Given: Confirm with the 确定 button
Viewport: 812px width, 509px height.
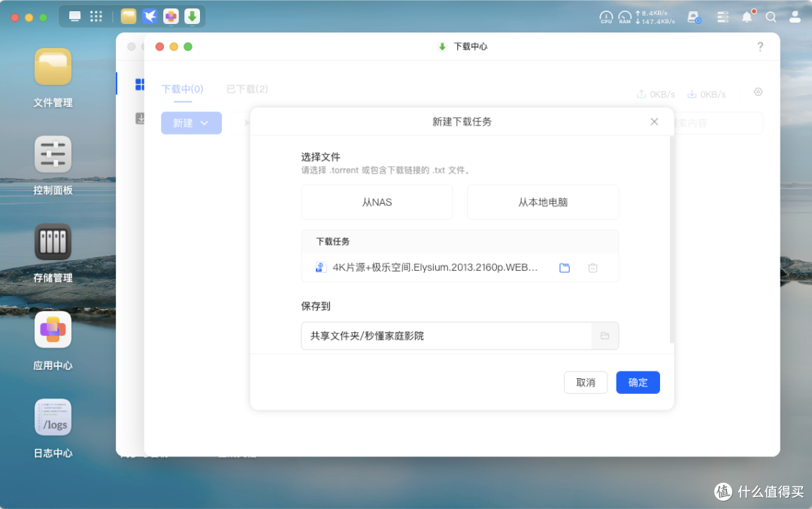Looking at the screenshot, I should pyautogui.click(x=638, y=383).
